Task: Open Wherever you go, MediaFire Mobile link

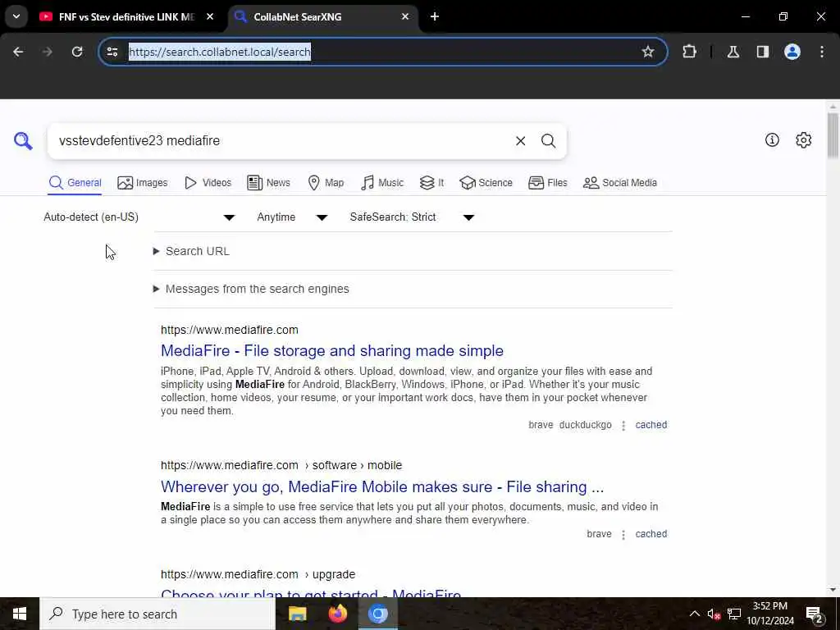Action: point(382,487)
